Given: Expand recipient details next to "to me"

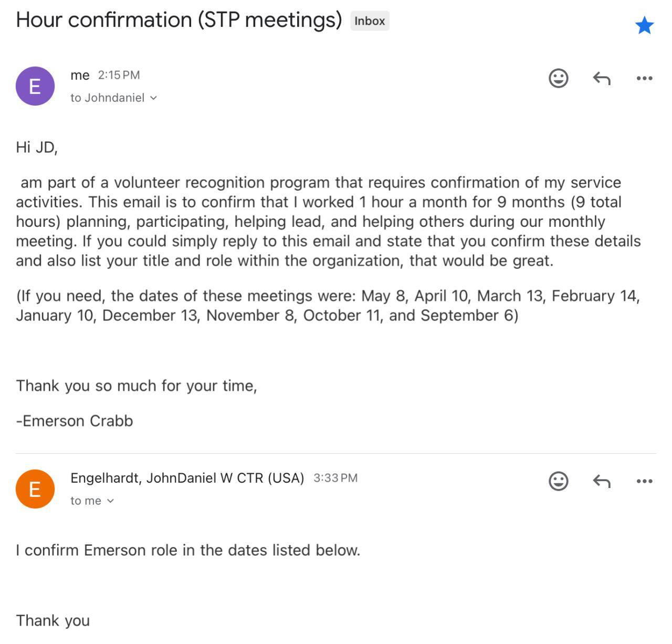Looking at the screenshot, I should [110, 501].
